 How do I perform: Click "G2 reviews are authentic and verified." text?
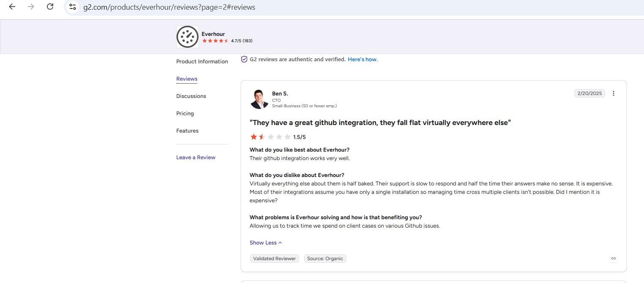pyautogui.click(x=298, y=60)
